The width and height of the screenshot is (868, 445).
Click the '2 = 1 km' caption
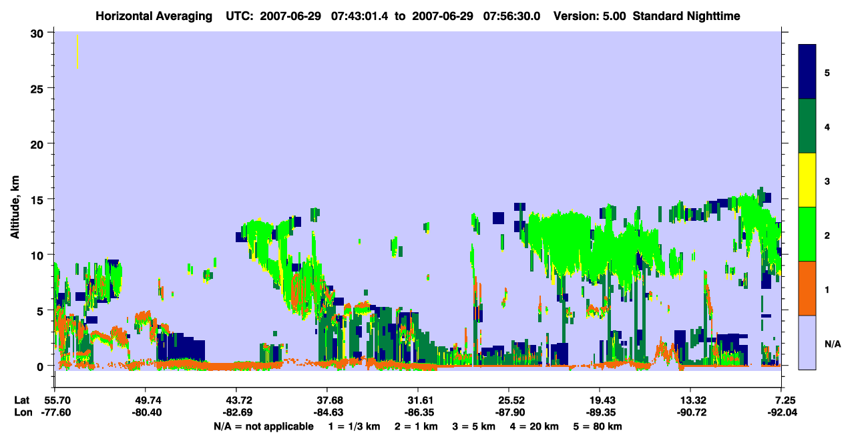pos(415,426)
